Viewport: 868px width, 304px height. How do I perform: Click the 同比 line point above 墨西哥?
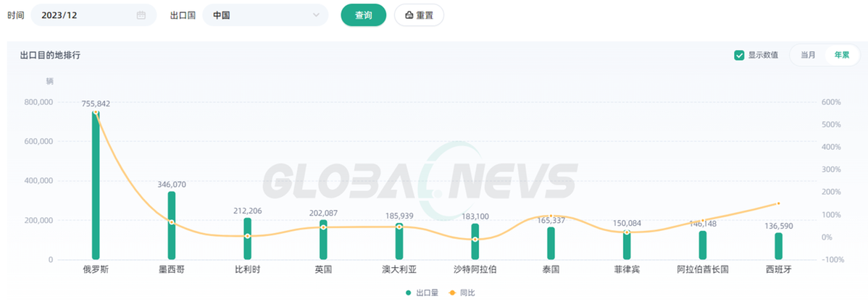click(172, 222)
